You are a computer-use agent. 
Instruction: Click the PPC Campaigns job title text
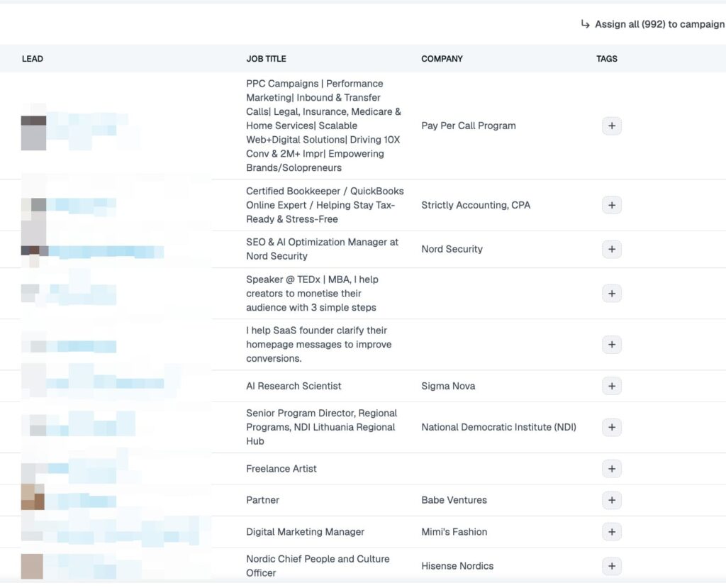point(323,126)
